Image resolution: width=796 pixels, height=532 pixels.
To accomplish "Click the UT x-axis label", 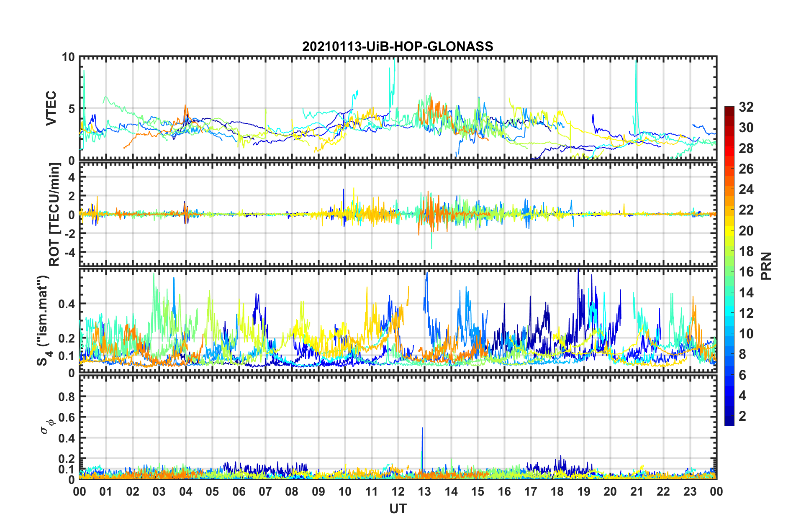I will (x=398, y=509).
